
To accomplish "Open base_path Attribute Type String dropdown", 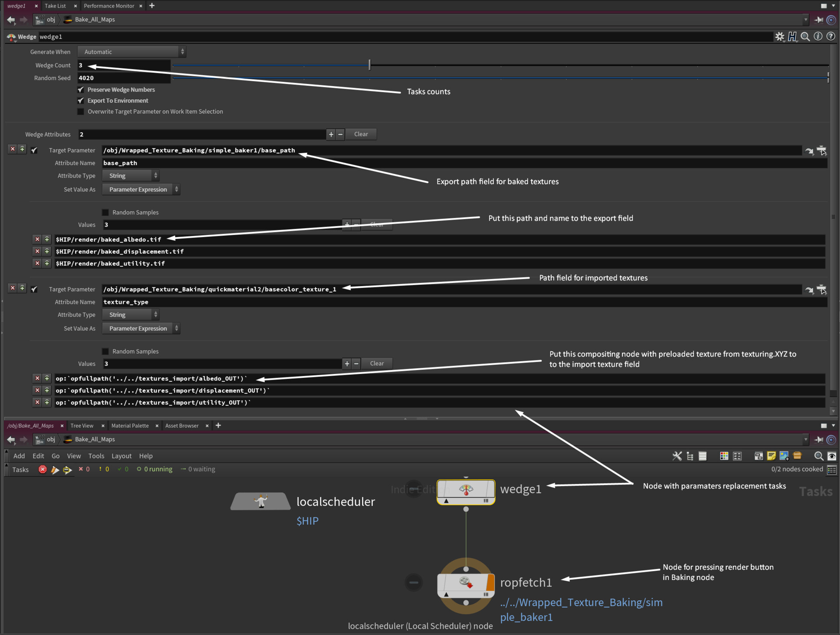I will (131, 176).
